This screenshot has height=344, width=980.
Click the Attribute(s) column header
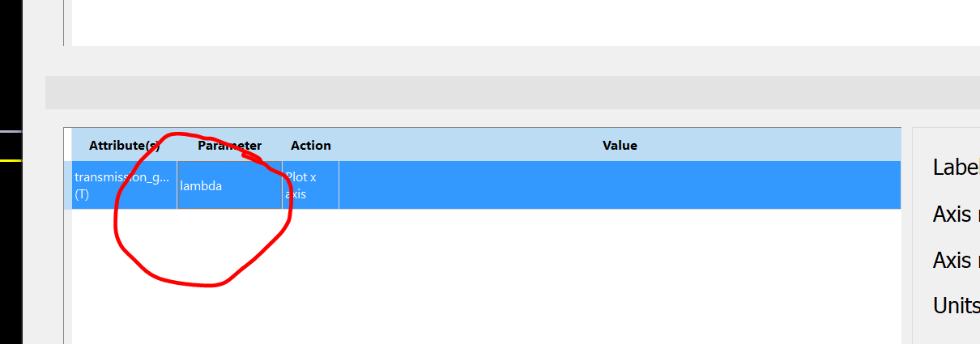[x=124, y=146]
